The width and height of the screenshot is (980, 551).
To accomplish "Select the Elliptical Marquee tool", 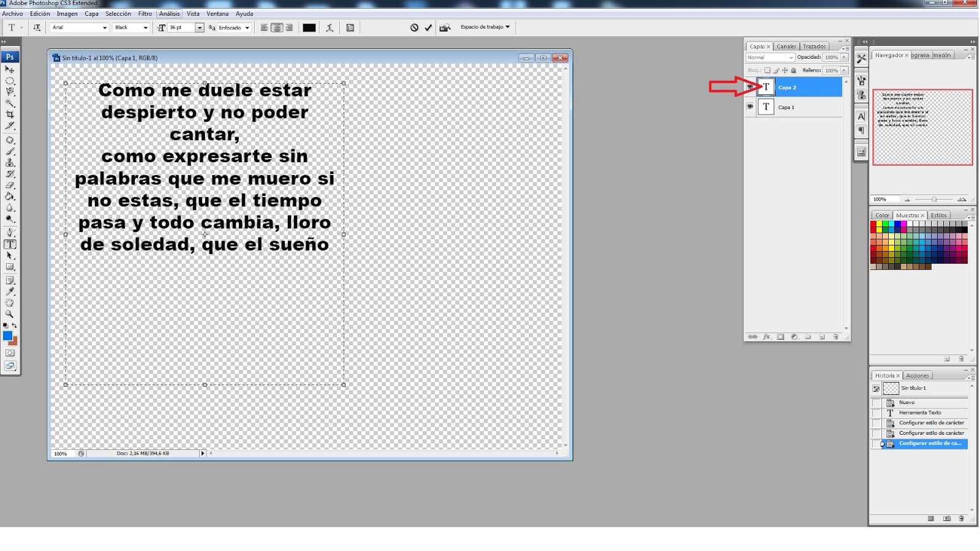I will coord(10,81).
